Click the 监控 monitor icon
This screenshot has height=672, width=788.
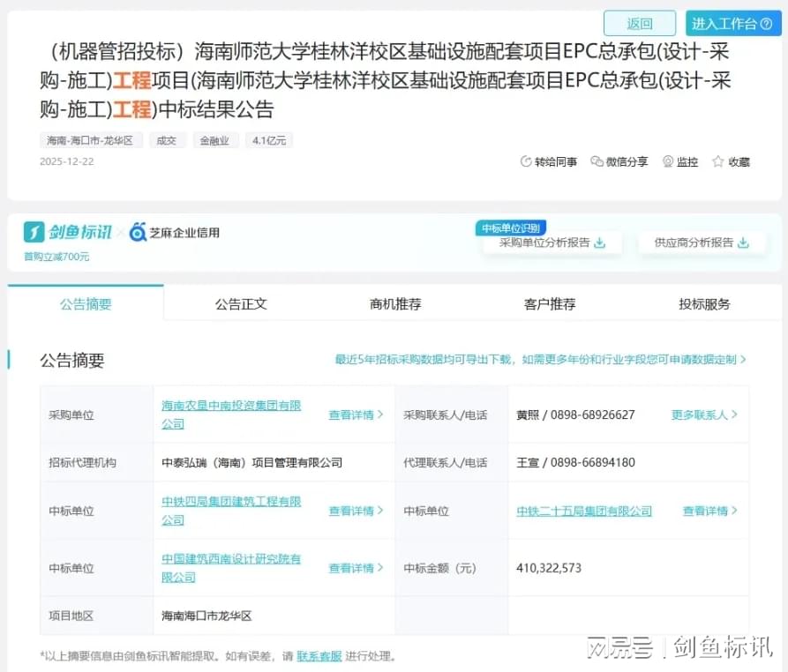pyautogui.click(x=668, y=162)
